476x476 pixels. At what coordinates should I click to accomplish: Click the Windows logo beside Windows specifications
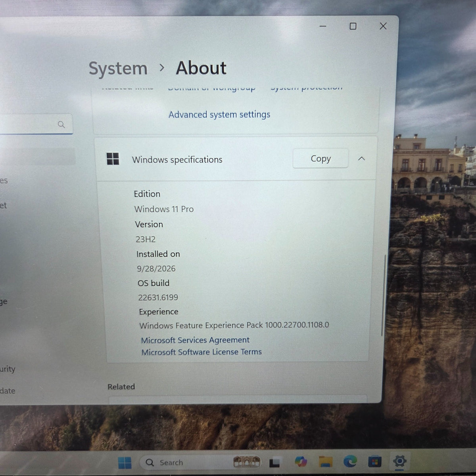(113, 159)
